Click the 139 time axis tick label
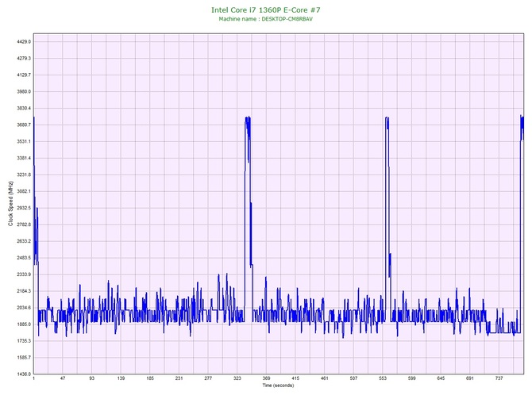532x399 pixels. pos(121,378)
